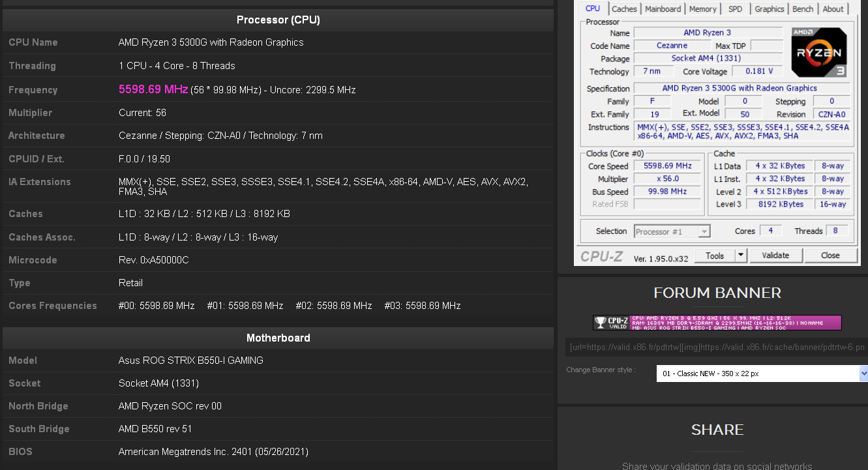Open the Memory tab
Image resolution: width=868 pixels, height=470 pixels.
pos(702,9)
